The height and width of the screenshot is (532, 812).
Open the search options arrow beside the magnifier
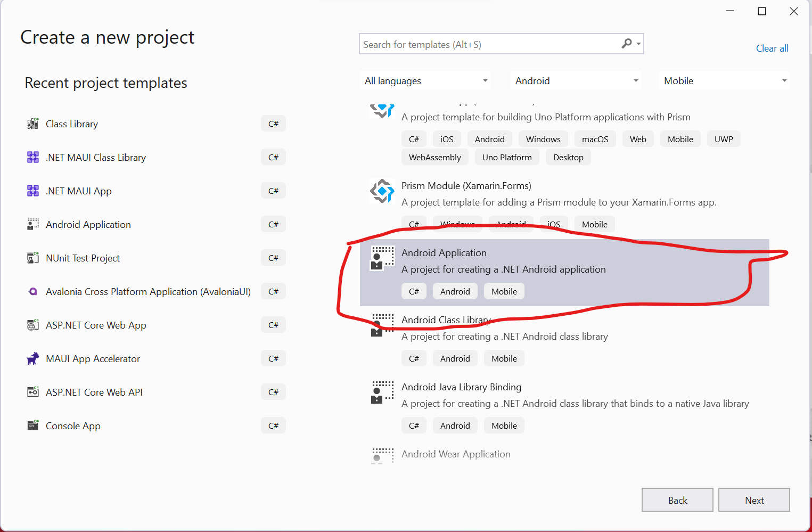point(638,44)
